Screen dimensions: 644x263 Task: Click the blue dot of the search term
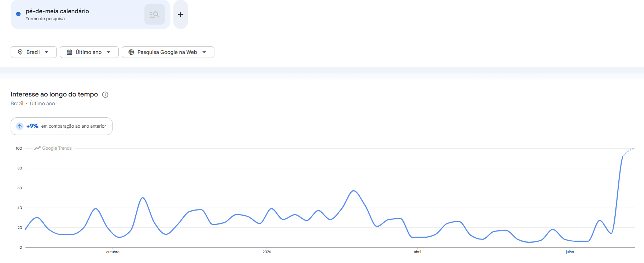coord(18,14)
